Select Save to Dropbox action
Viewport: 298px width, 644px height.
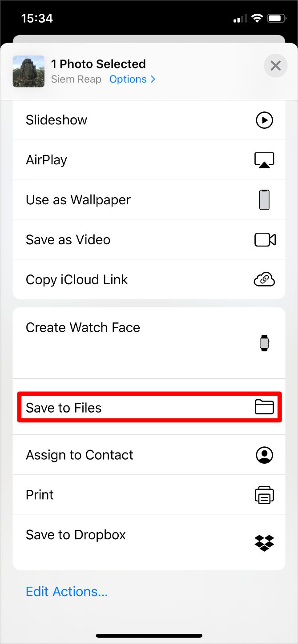pos(76,535)
